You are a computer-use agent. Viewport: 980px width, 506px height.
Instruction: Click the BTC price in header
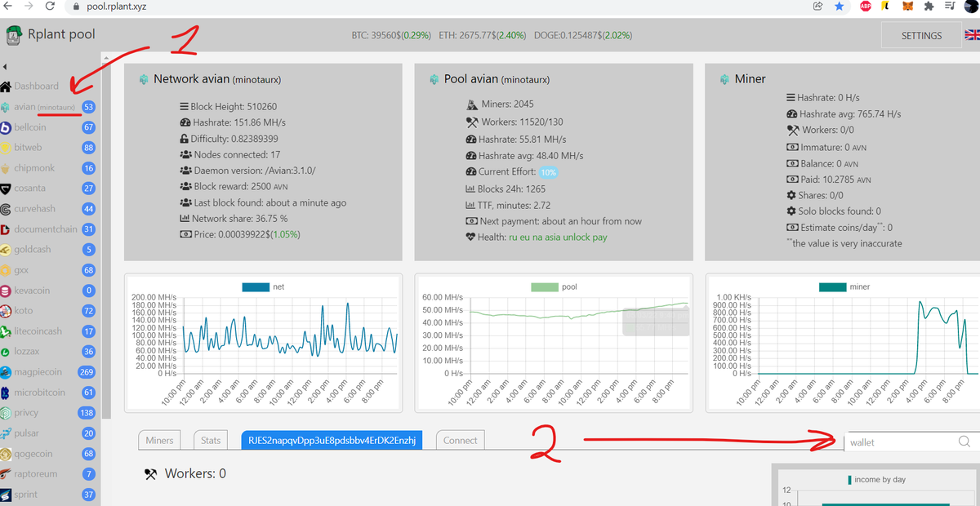[x=391, y=36]
